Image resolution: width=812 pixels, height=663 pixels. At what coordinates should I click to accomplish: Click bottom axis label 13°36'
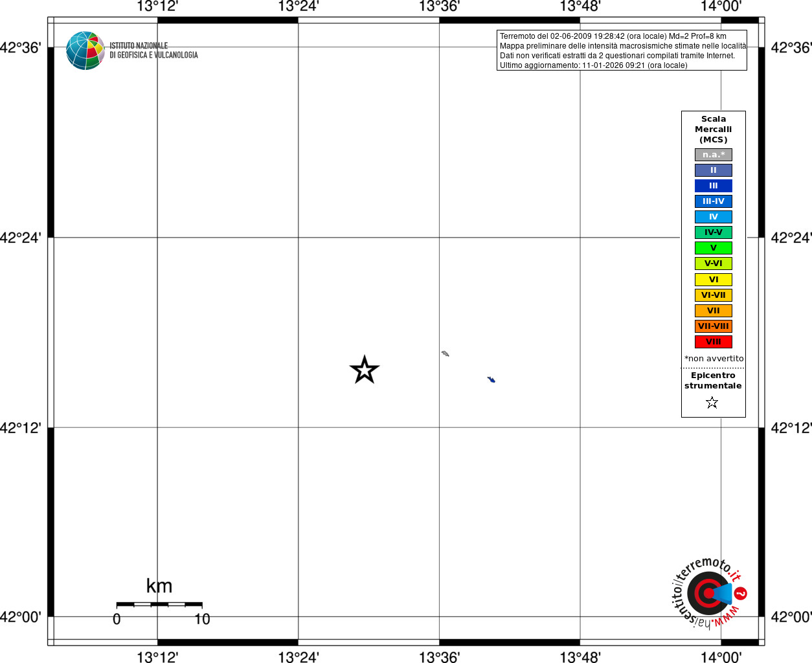tap(439, 657)
